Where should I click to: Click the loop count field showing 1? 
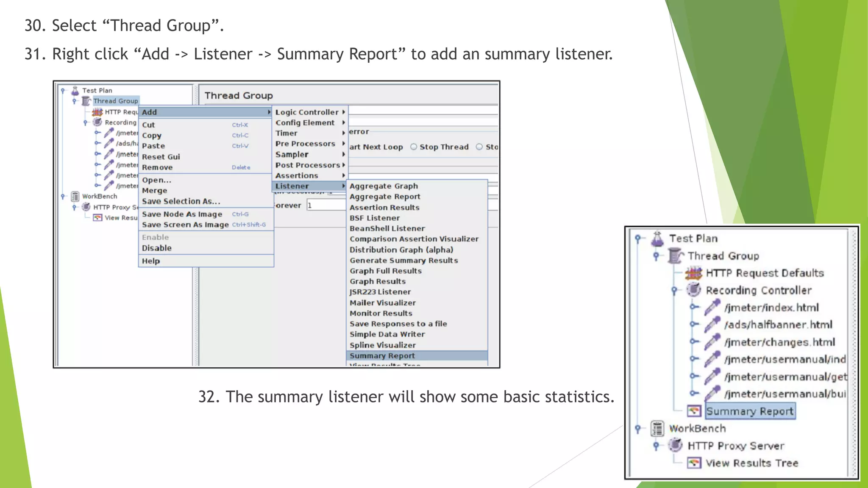pos(326,205)
